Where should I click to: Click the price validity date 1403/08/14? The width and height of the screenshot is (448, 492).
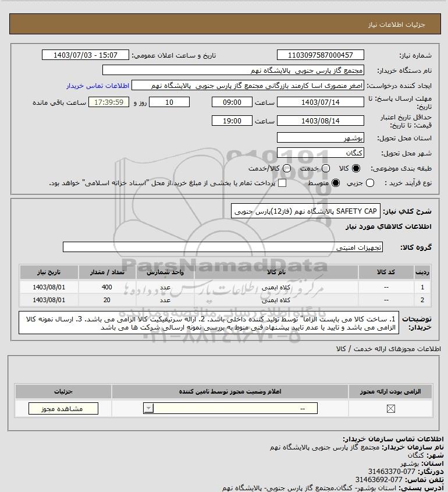coord(321,121)
